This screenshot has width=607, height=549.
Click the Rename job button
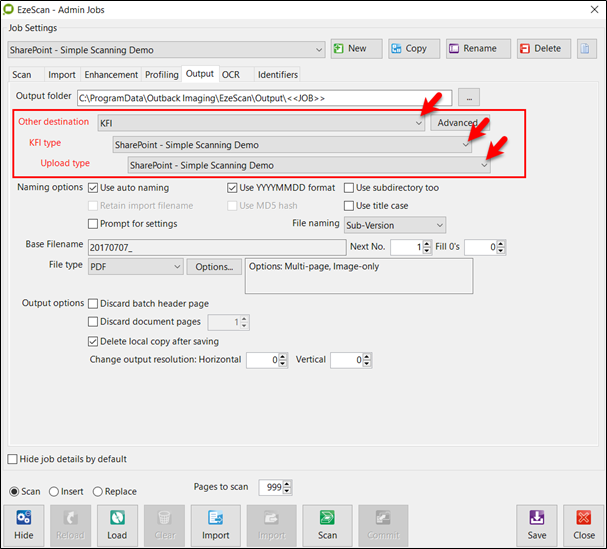[x=477, y=48]
